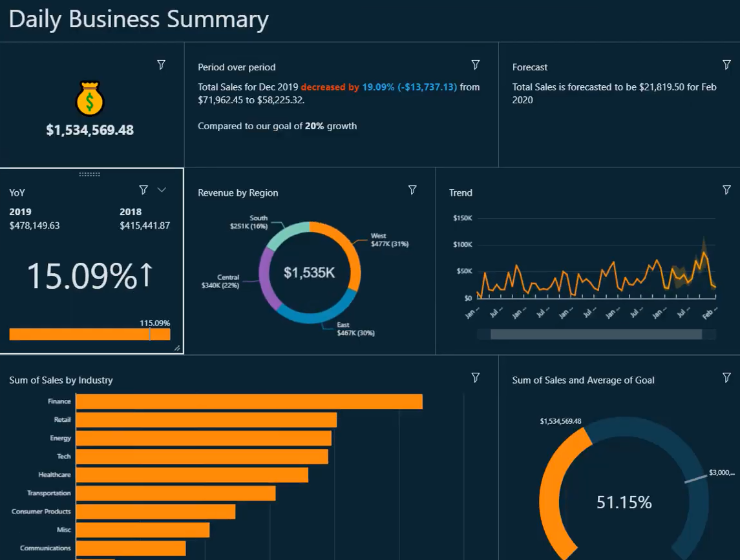Click the orange arc of the goal gauge
Screen dimensions: 740x560
coord(549,484)
